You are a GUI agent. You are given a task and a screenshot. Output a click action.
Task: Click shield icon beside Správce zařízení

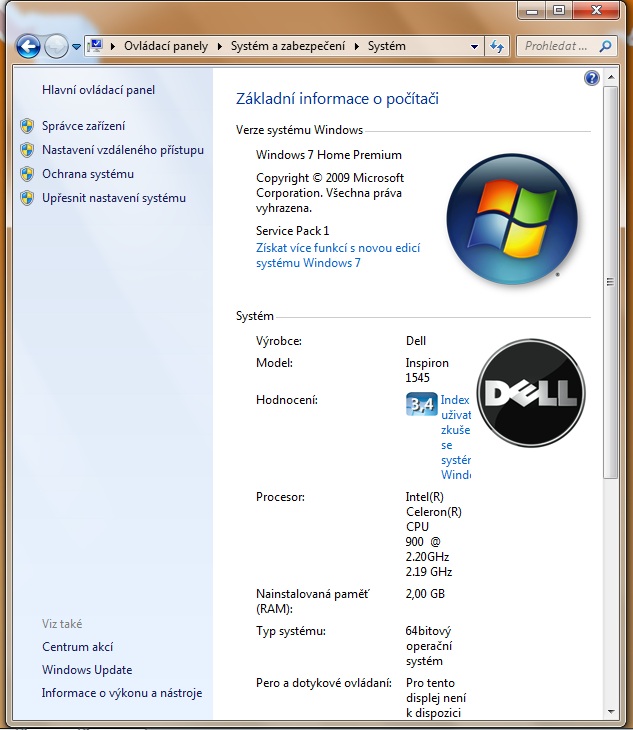27,126
